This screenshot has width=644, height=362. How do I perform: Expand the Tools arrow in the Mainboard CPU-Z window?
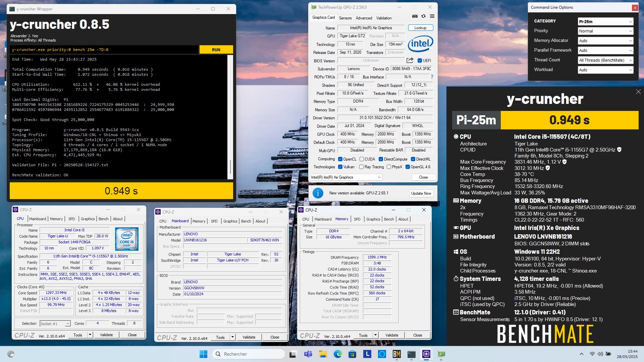click(232, 338)
